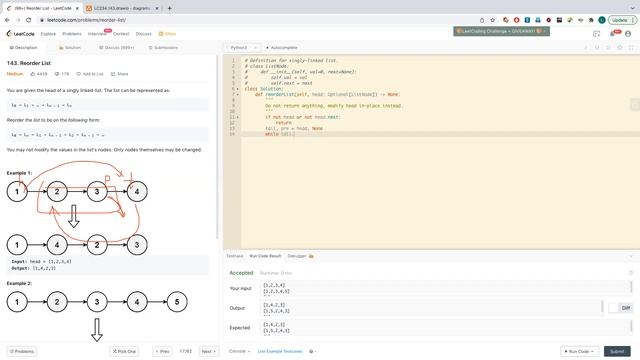Open the blue square extension icon
640x360 pixels.
tap(527, 20)
